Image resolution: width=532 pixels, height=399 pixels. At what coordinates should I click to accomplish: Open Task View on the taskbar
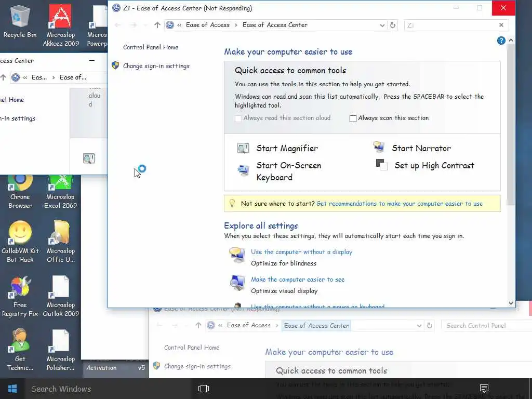click(204, 389)
